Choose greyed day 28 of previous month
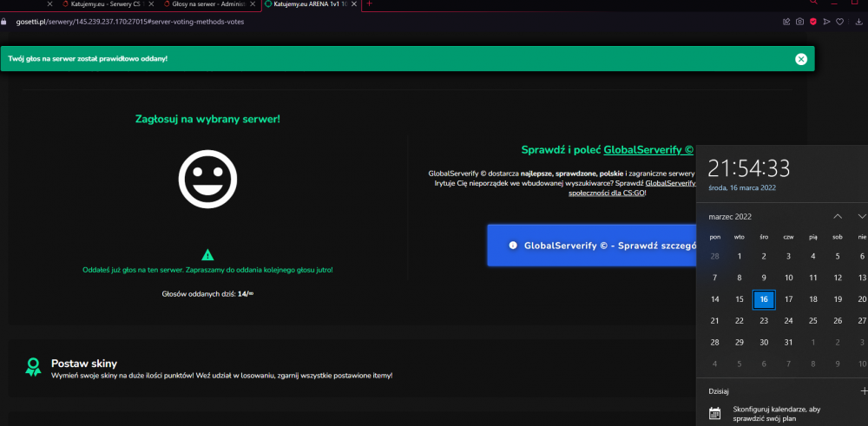Screen dimensions: 868x426 pyautogui.click(x=714, y=256)
